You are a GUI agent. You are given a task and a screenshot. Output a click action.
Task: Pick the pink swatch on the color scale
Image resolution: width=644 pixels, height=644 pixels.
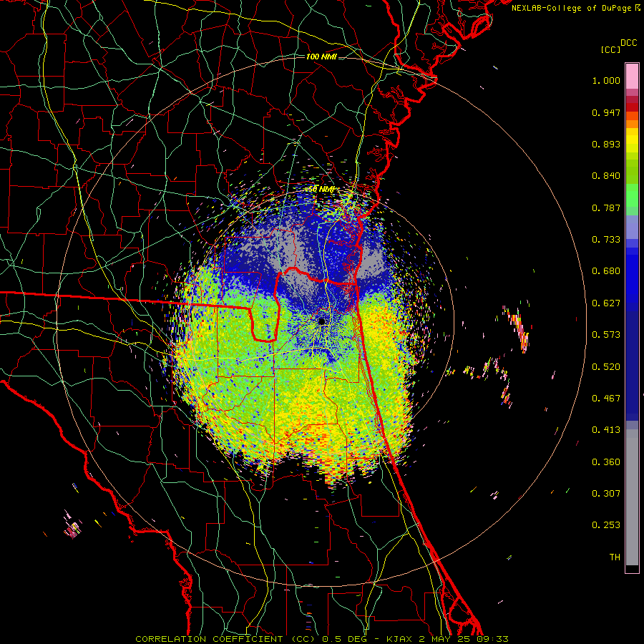click(x=632, y=77)
